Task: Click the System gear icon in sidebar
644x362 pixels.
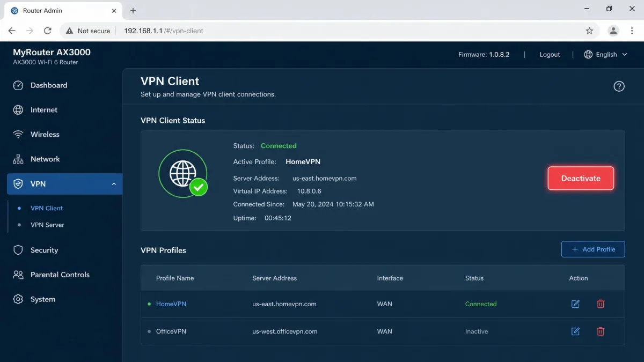Action: click(x=18, y=299)
